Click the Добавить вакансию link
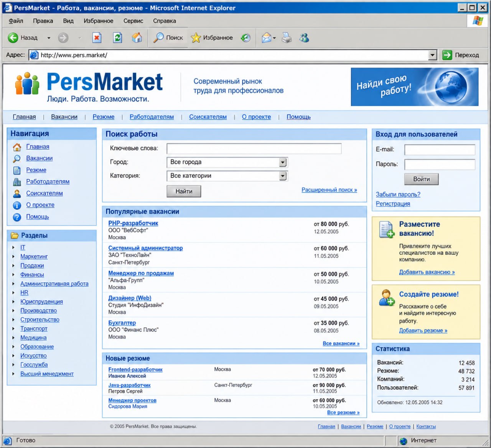 [x=427, y=272]
